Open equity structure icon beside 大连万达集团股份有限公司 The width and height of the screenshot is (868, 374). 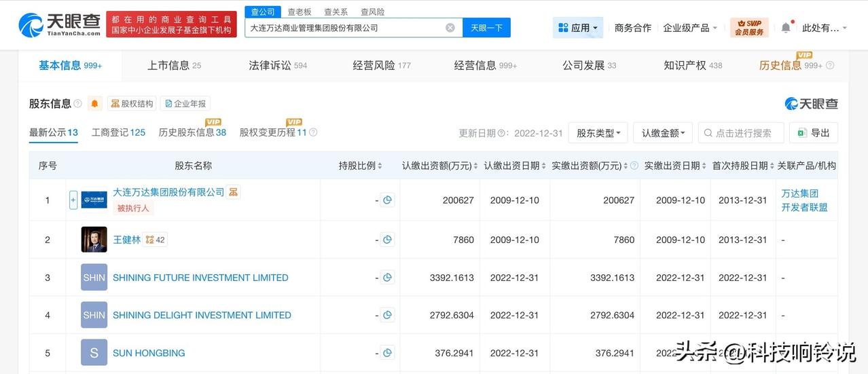tap(233, 192)
